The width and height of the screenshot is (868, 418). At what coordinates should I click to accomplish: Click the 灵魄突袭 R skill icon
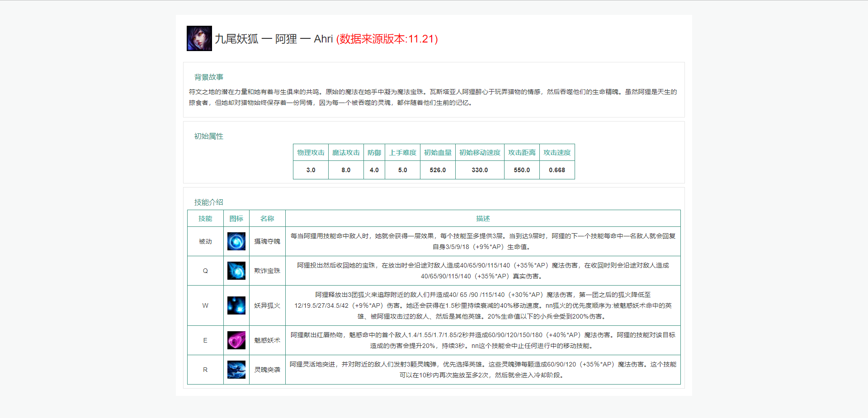pyautogui.click(x=236, y=370)
